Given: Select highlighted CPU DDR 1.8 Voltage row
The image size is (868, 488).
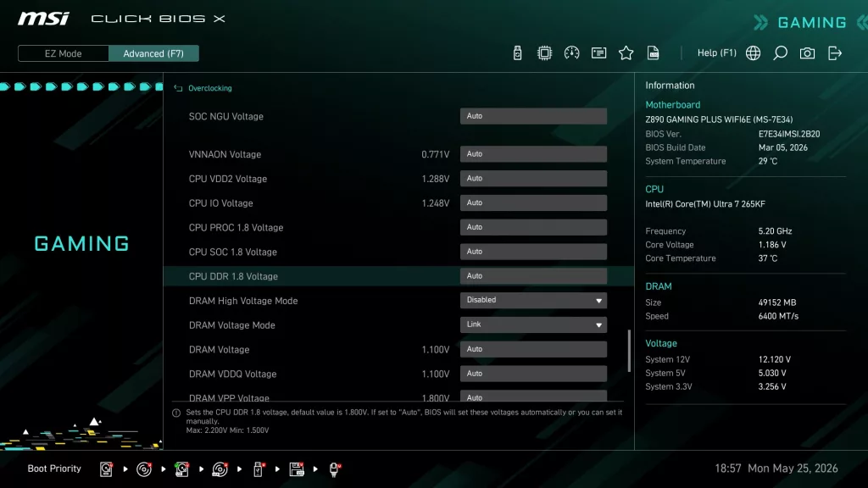Looking at the screenshot, I should (x=398, y=276).
